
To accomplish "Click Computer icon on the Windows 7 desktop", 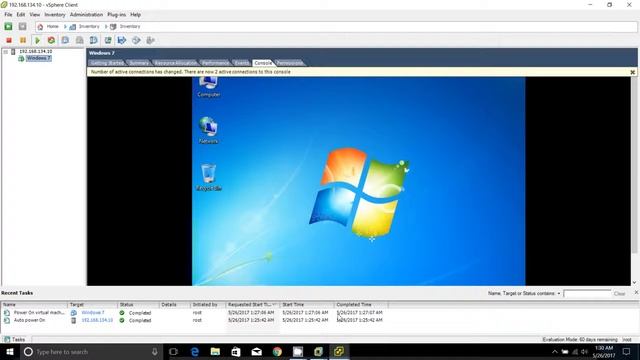I will click(209, 87).
